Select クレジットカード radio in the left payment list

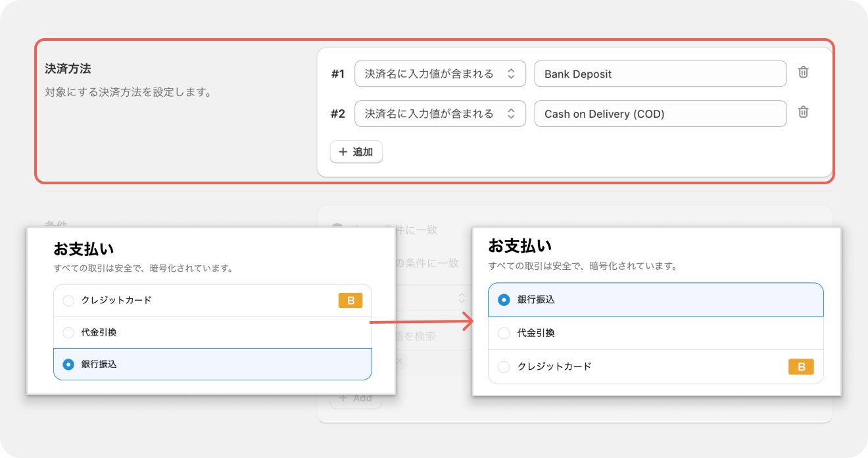tap(68, 301)
